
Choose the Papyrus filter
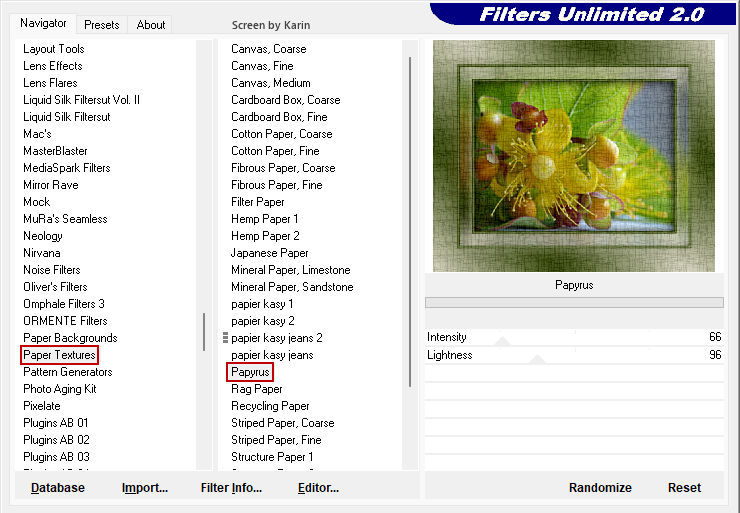click(251, 372)
